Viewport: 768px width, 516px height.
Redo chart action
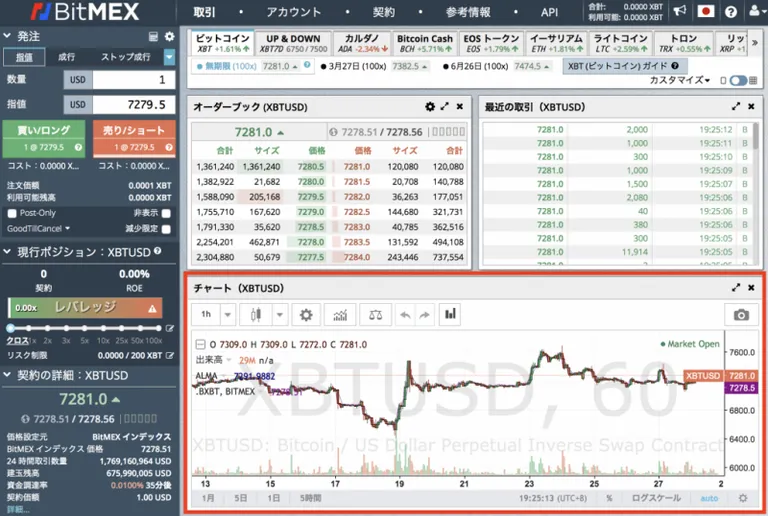coord(424,315)
